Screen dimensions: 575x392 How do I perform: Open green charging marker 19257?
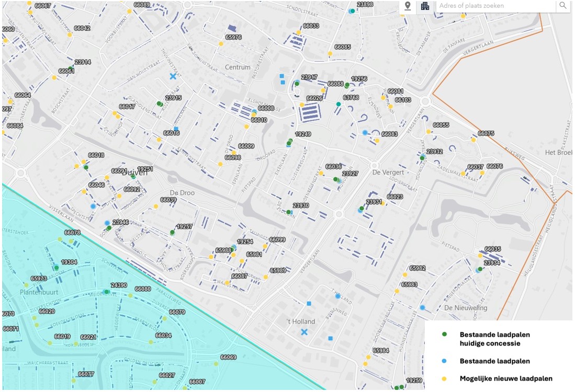point(172,233)
